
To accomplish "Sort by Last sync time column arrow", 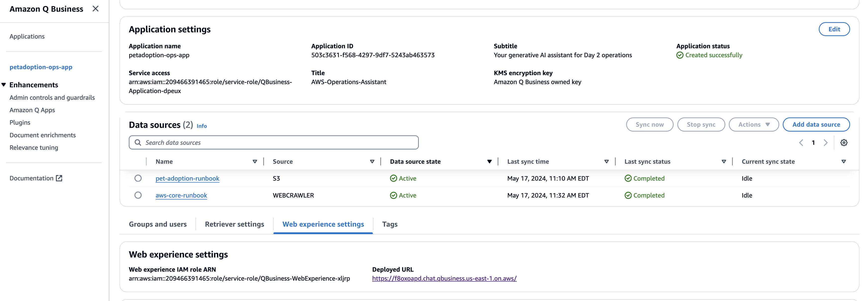I will click(x=607, y=161).
